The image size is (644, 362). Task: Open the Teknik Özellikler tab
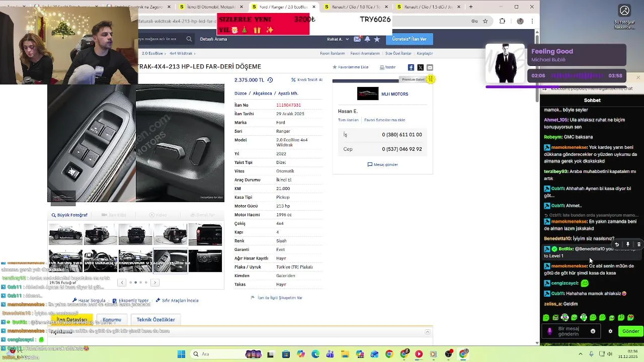[x=156, y=320]
